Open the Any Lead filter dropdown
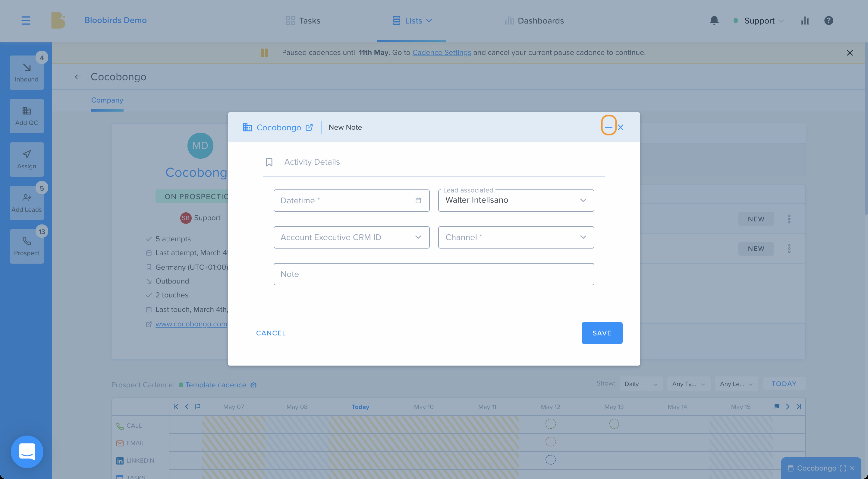This screenshot has height=479, width=868. coord(736,384)
